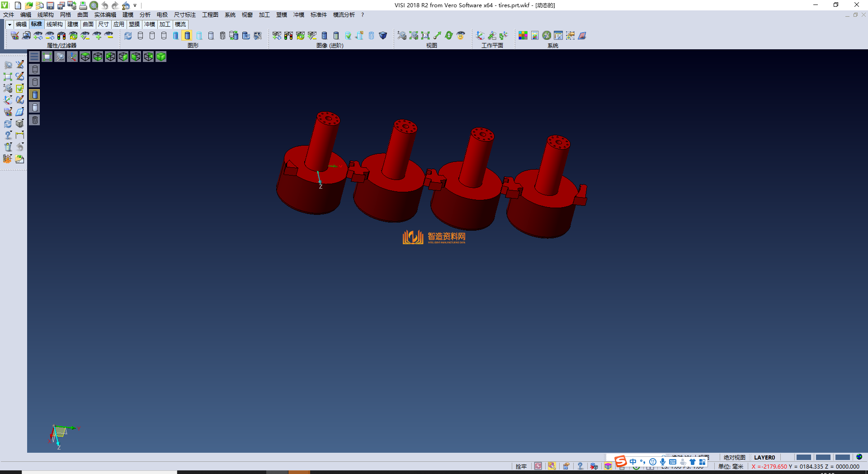Click the color palette grid icon
This screenshot has height=474, width=868.
coord(523,36)
